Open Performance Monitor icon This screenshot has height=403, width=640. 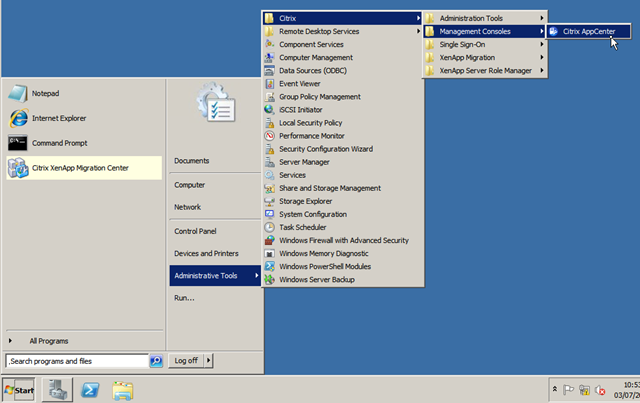click(269, 136)
